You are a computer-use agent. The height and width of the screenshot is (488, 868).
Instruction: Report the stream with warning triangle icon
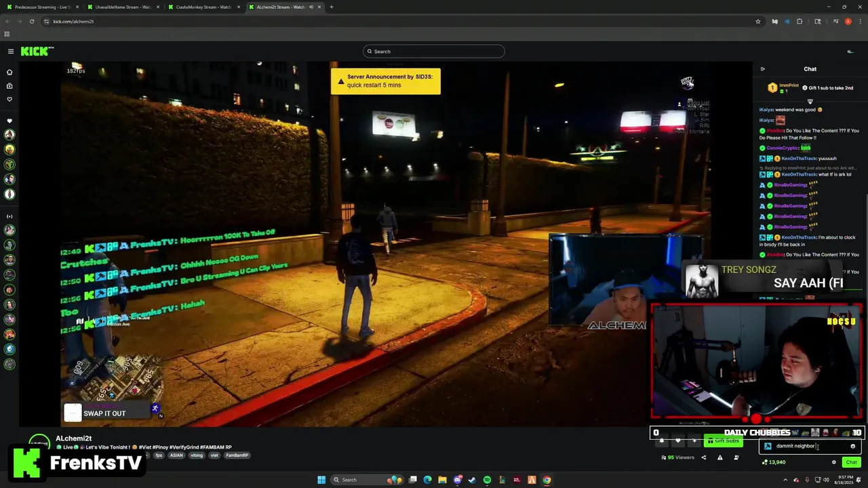coord(719,457)
